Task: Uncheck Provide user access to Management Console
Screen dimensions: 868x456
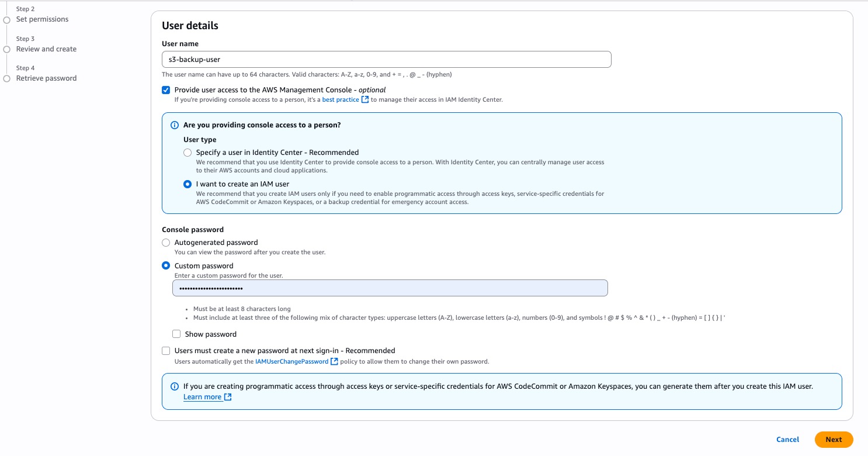Action: (166, 89)
